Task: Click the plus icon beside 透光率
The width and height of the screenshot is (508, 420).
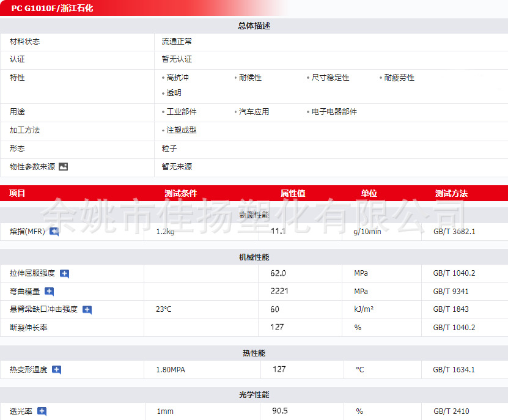Action: pyautogui.click(x=42, y=411)
